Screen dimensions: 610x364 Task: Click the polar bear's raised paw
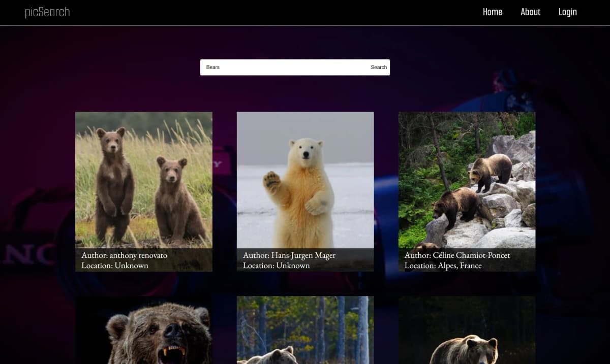coord(271,181)
